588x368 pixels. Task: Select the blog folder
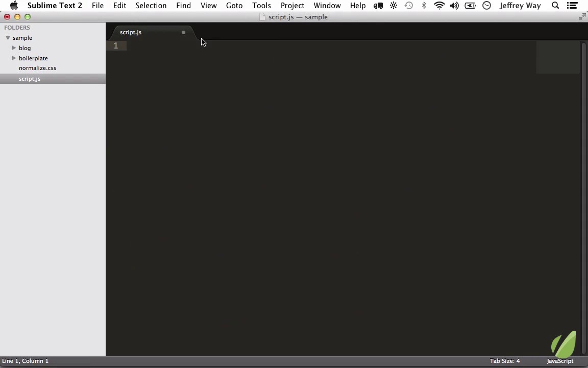[x=24, y=48]
